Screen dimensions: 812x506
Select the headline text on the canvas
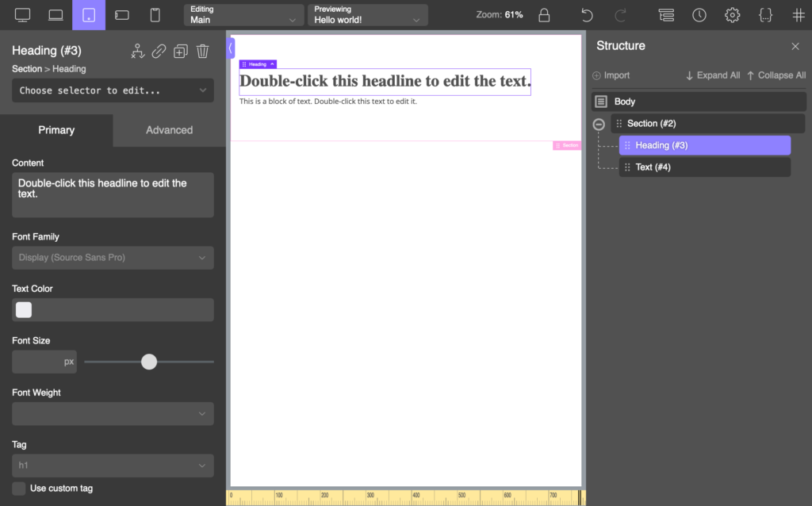coord(385,82)
